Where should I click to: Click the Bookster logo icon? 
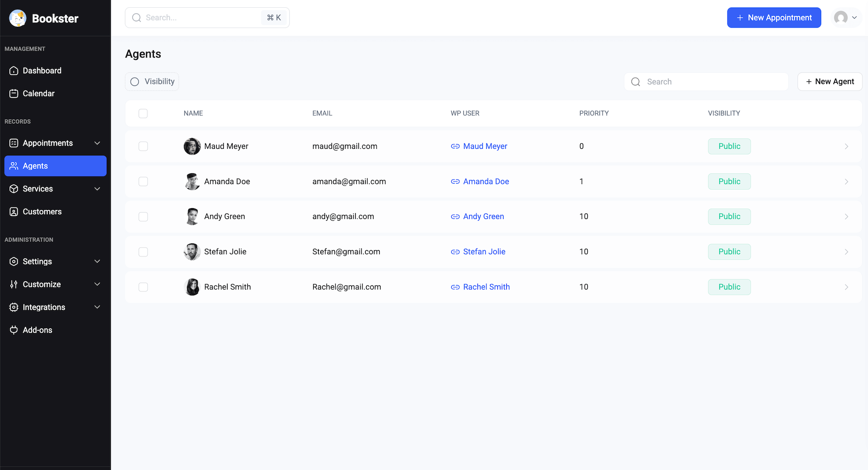[x=18, y=18]
